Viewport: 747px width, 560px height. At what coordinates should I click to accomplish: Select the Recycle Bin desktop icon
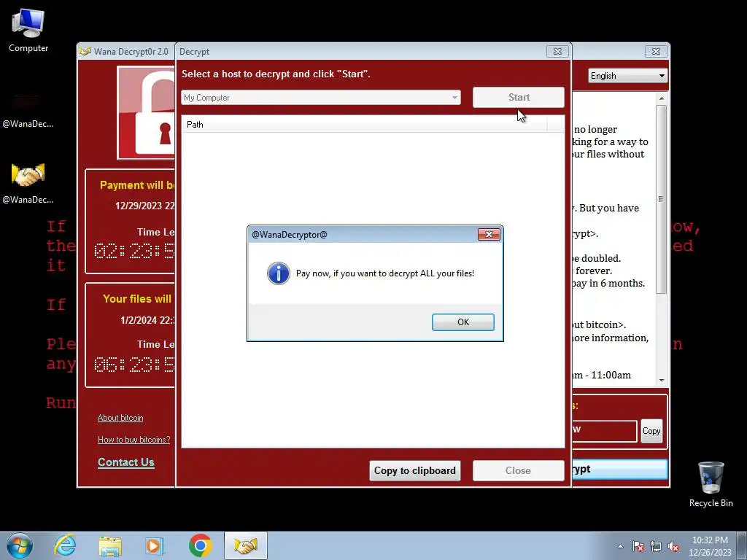pos(711,484)
